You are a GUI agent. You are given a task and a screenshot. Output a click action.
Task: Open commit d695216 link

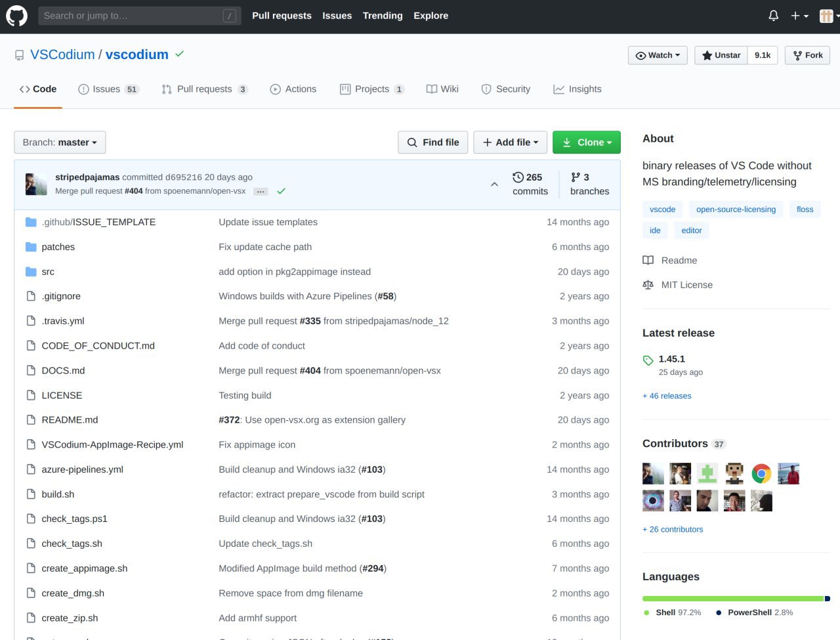(x=184, y=177)
